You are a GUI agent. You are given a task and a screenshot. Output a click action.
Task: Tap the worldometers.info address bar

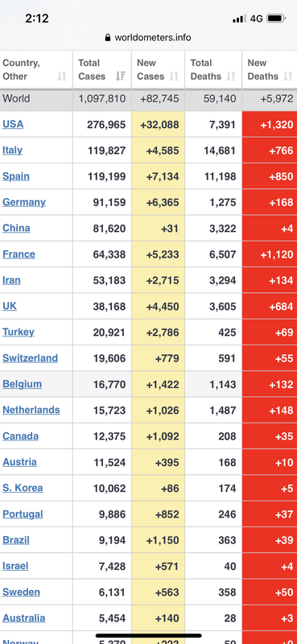(148, 38)
